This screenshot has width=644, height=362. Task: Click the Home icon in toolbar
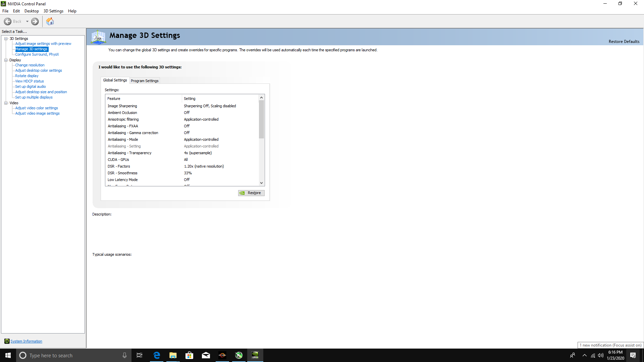click(50, 21)
